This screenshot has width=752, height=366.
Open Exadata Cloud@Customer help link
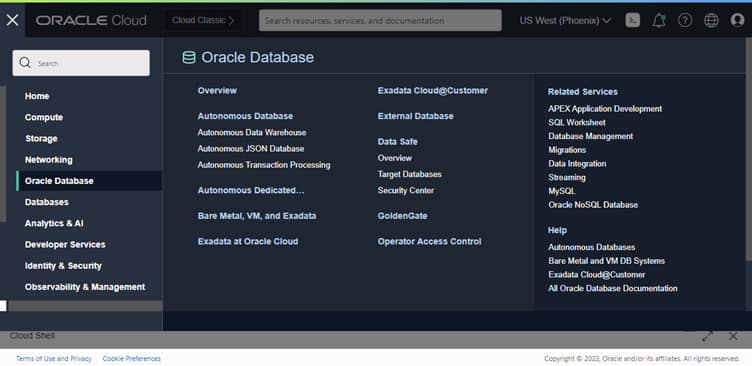tap(597, 274)
